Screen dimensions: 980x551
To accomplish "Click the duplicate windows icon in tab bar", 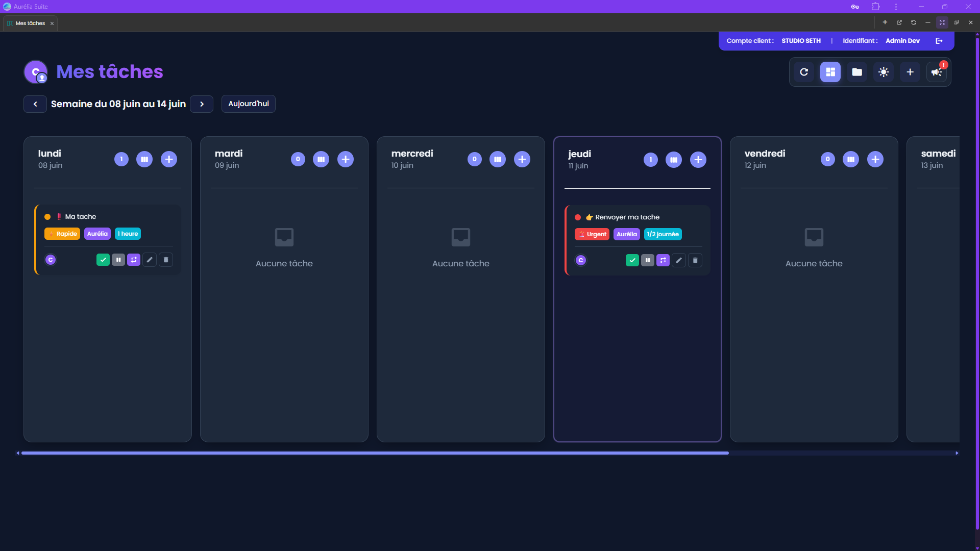I will [957, 22].
